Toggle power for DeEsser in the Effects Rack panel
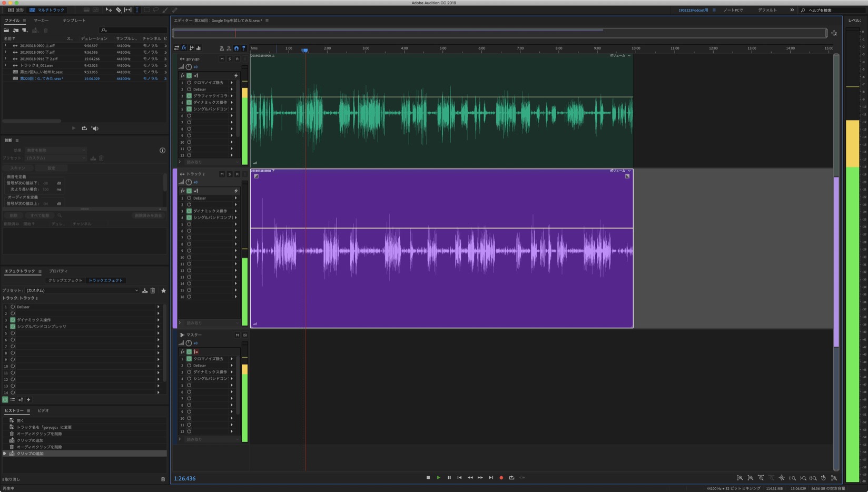 [x=13, y=307]
